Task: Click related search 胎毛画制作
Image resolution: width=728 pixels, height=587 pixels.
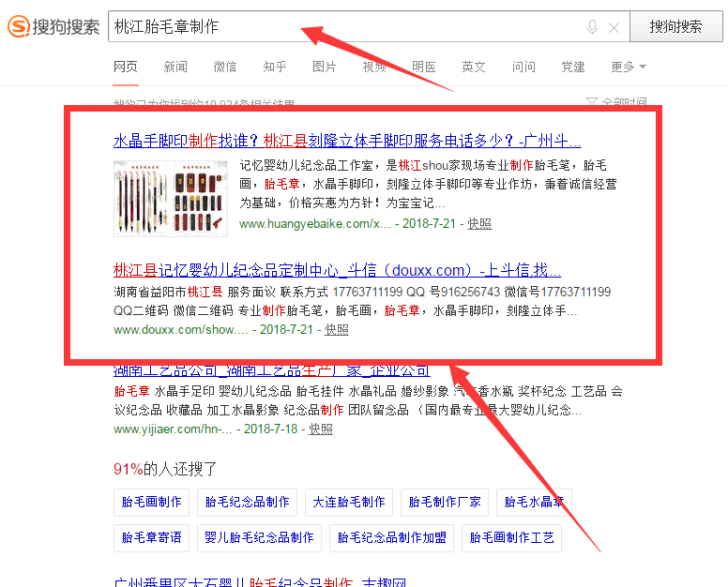Action: [x=151, y=502]
